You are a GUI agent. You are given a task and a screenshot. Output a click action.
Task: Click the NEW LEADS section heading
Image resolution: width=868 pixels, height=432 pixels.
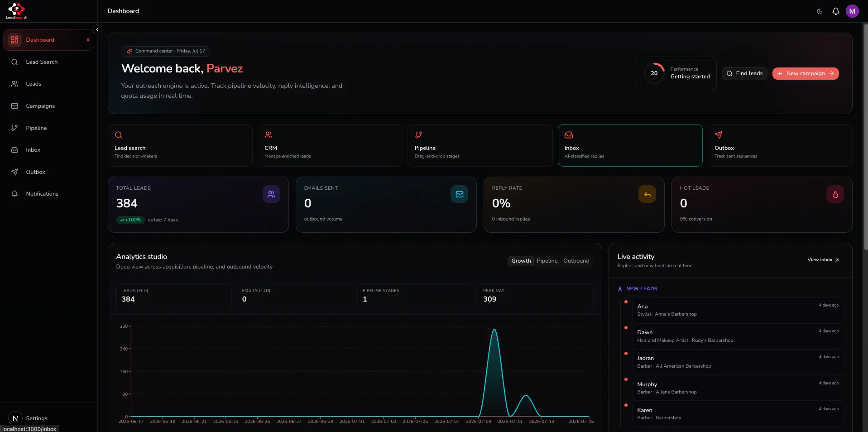point(638,289)
